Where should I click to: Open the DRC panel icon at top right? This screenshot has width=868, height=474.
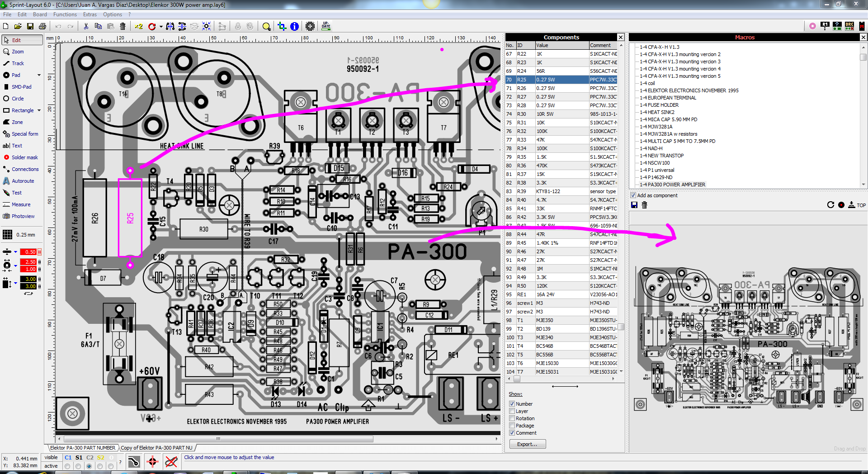[x=849, y=26]
